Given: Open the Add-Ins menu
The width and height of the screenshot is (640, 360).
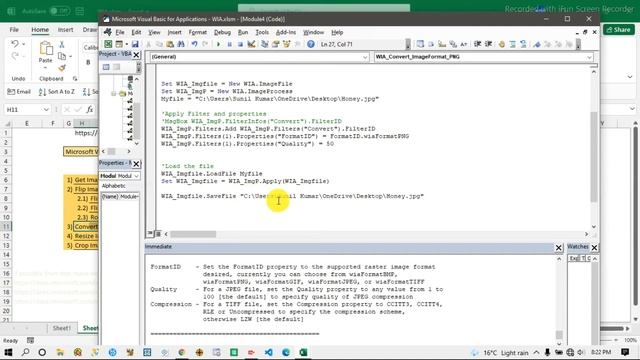Looking at the screenshot, I should [286, 32].
